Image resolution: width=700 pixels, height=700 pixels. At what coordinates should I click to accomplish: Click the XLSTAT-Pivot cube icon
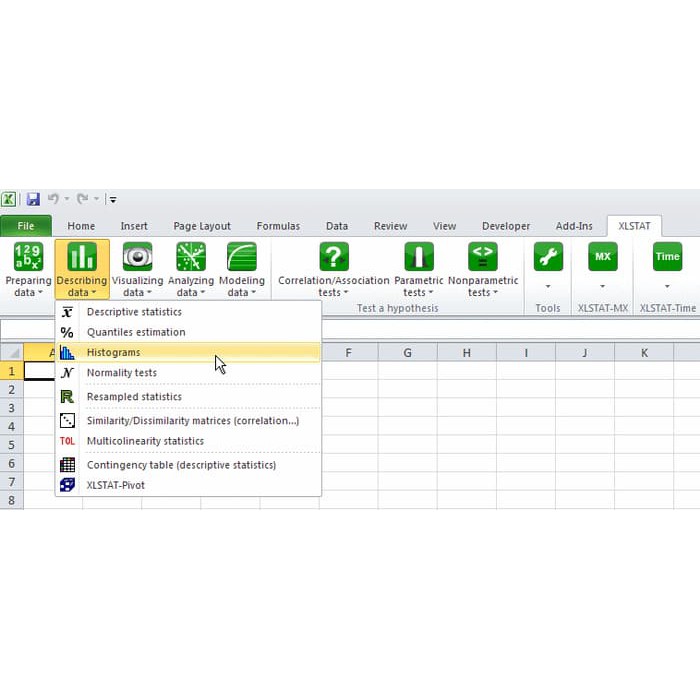pos(67,485)
